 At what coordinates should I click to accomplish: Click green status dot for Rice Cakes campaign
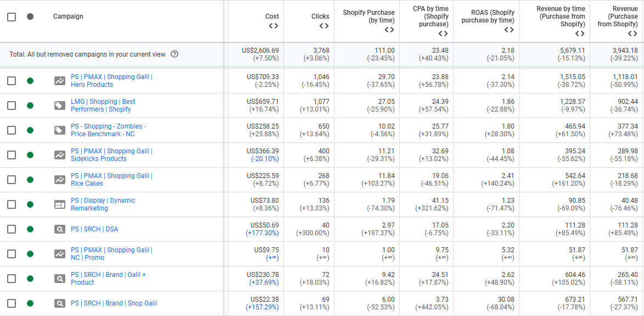point(30,180)
